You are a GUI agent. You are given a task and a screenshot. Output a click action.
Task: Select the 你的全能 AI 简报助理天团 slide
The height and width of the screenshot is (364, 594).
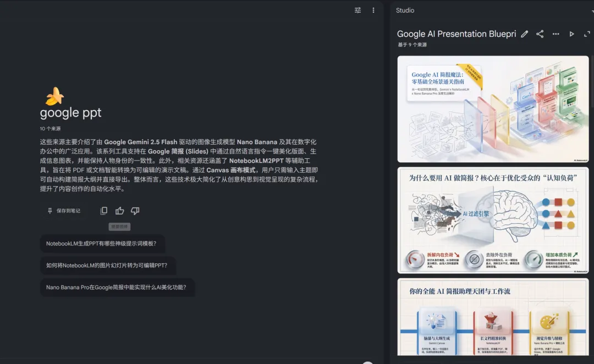click(493, 317)
